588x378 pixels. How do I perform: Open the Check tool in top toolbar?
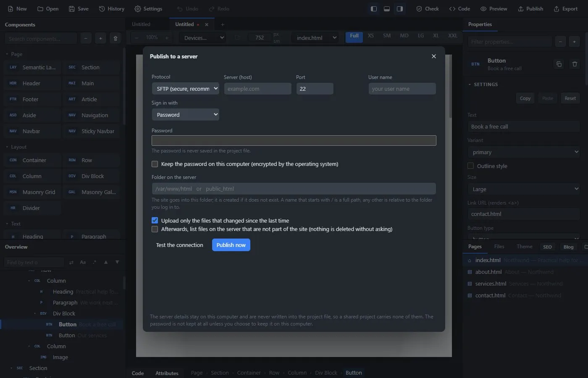pyautogui.click(x=428, y=9)
